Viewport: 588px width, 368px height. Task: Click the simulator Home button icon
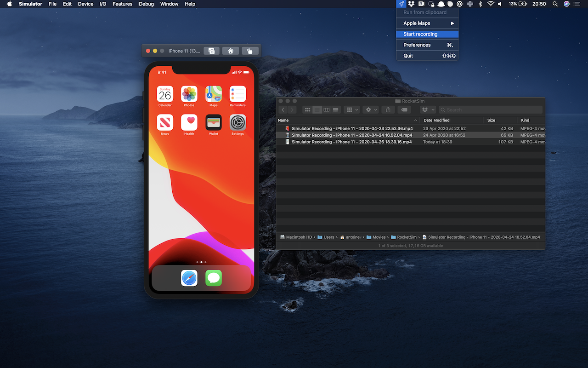coord(231,51)
